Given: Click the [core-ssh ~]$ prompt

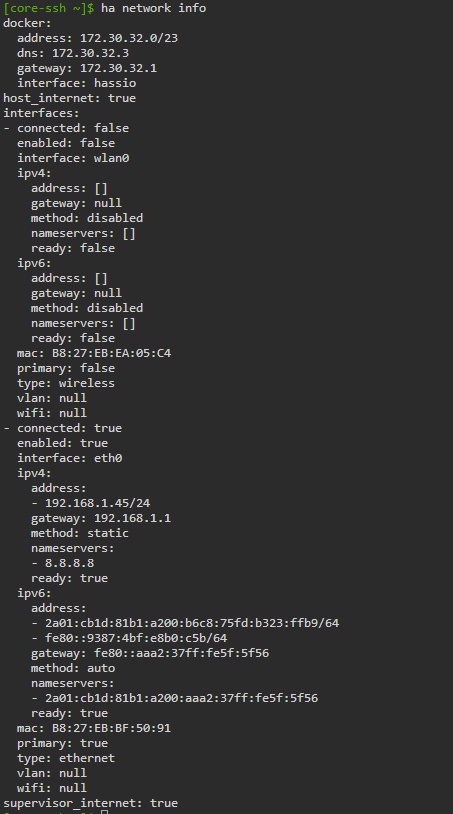Looking at the screenshot, I should pyautogui.click(x=49, y=8).
